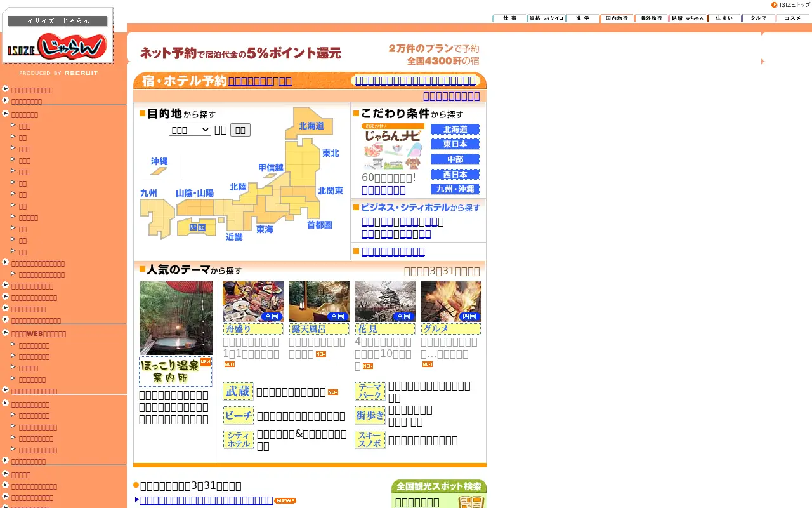Open the ほっこり温泉案内所 banner

pyautogui.click(x=176, y=371)
